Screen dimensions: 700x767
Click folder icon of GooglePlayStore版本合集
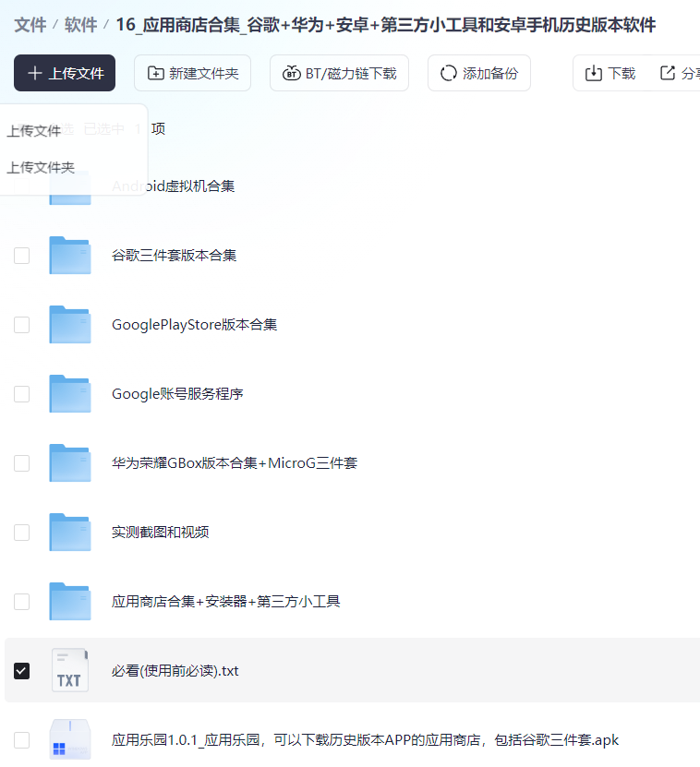70,325
